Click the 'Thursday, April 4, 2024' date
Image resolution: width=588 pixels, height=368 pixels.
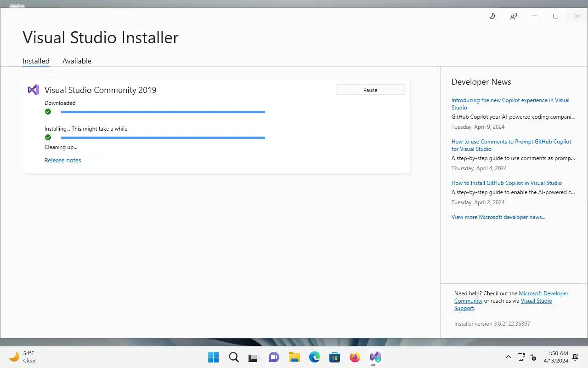tap(479, 168)
